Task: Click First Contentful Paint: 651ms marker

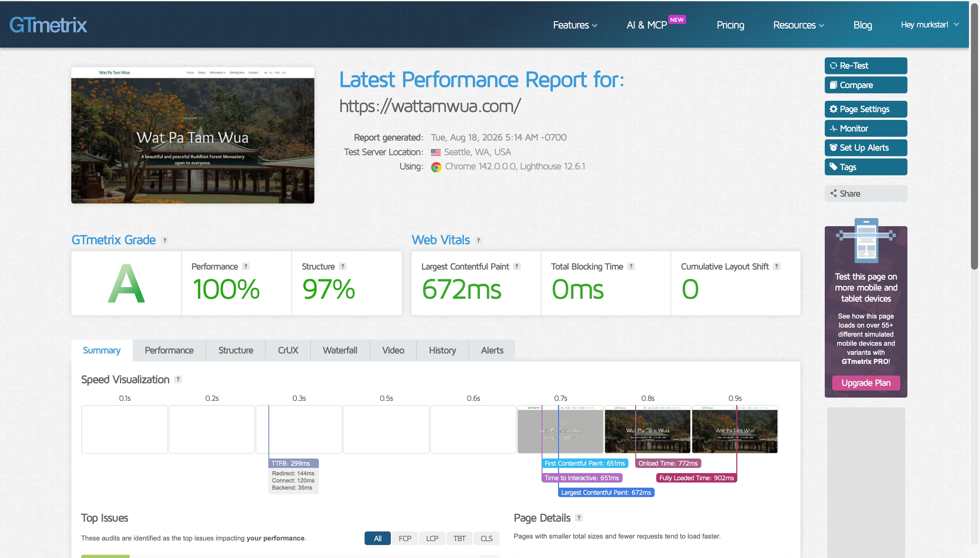Action: tap(585, 463)
